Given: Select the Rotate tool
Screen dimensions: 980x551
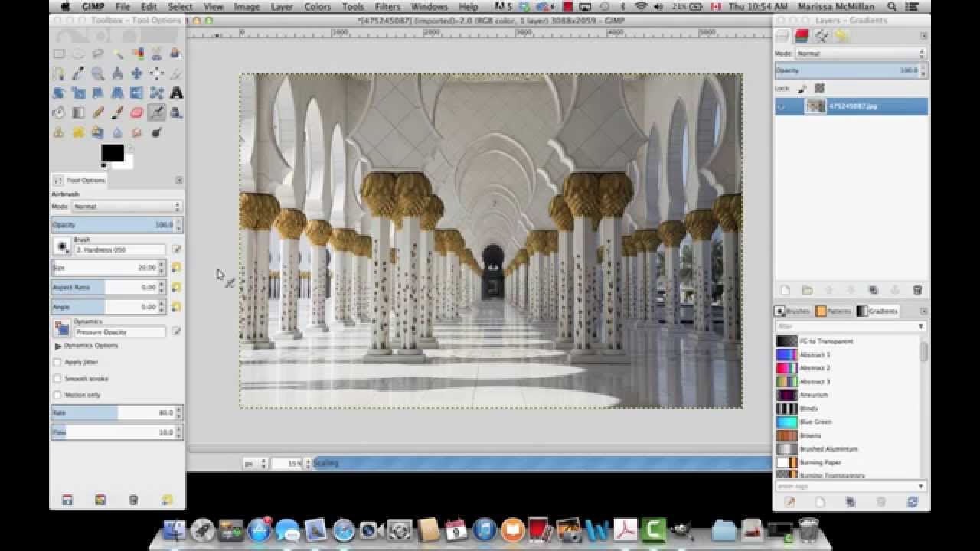Looking at the screenshot, I should coord(59,93).
